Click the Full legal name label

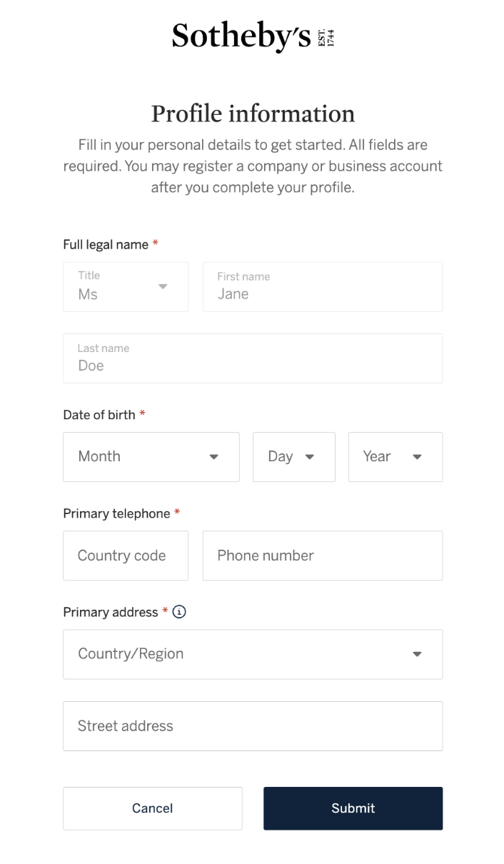tap(106, 244)
